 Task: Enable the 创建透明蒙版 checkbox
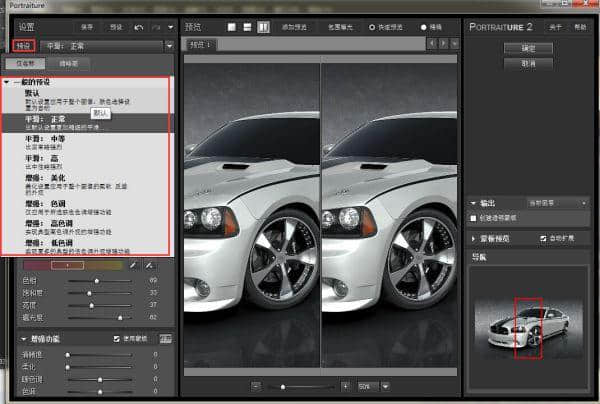[x=474, y=217]
